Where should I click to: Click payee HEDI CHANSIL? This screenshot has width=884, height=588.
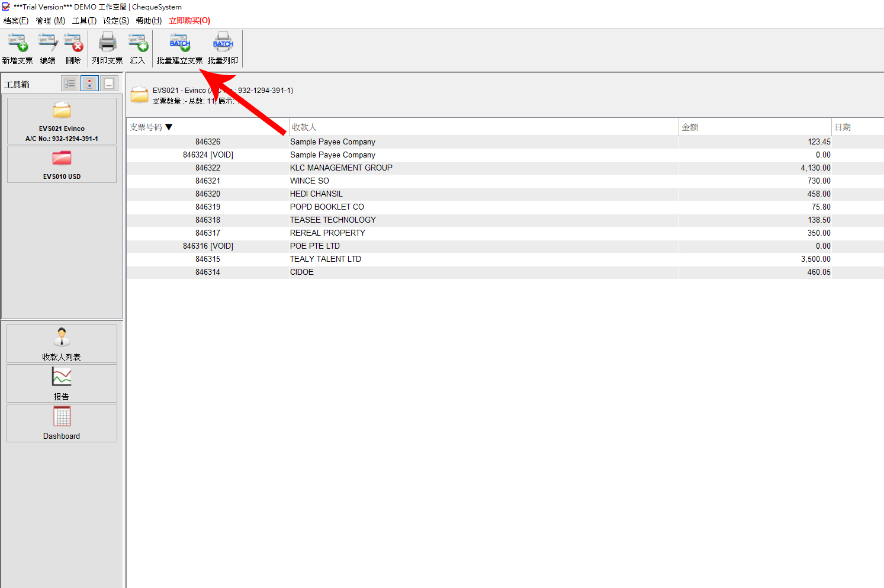[316, 194]
